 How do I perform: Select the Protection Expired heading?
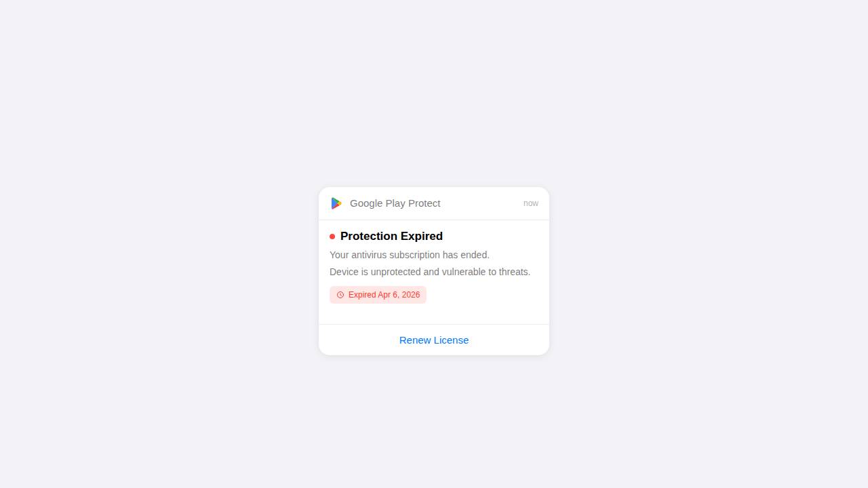[x=391, y=237]
